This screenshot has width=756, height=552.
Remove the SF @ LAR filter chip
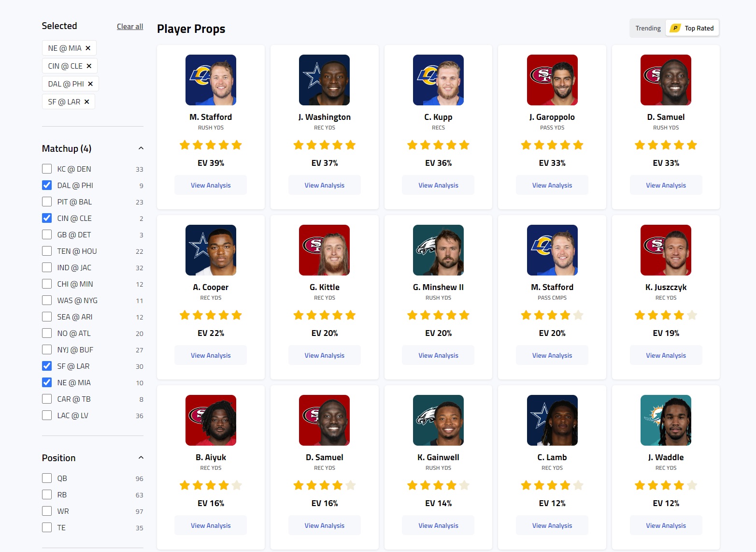coord(86,102)
